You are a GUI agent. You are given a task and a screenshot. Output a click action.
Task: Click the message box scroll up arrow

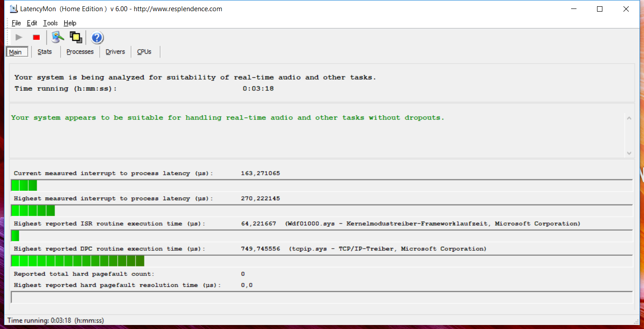pos(629,118)
